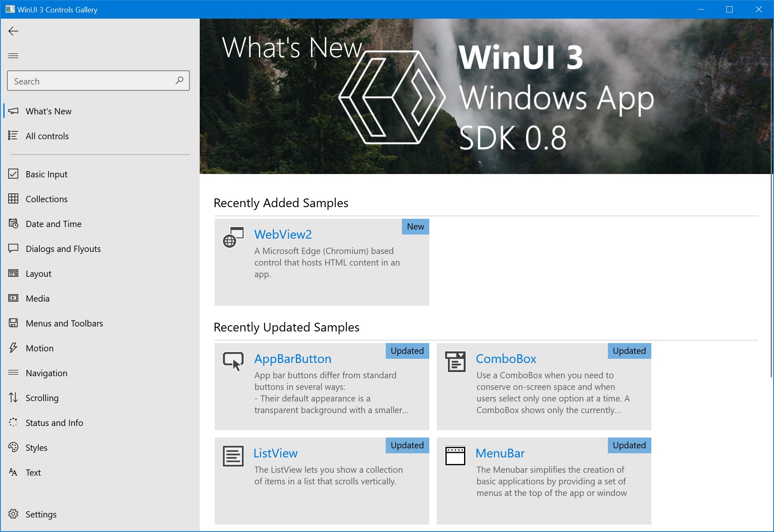Click the Scrolling arrows icon
The width and height of the screenshot is (774, 532).
point(13,397)
